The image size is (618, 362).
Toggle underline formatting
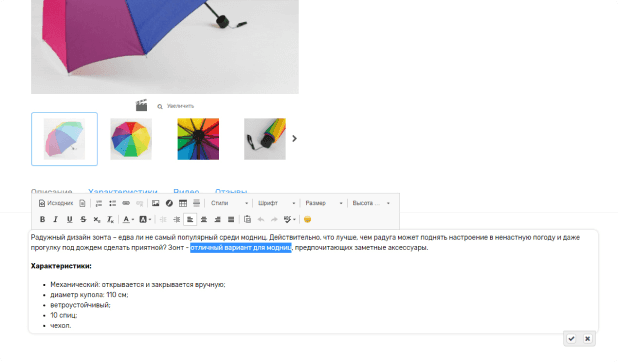pos(69,219)
